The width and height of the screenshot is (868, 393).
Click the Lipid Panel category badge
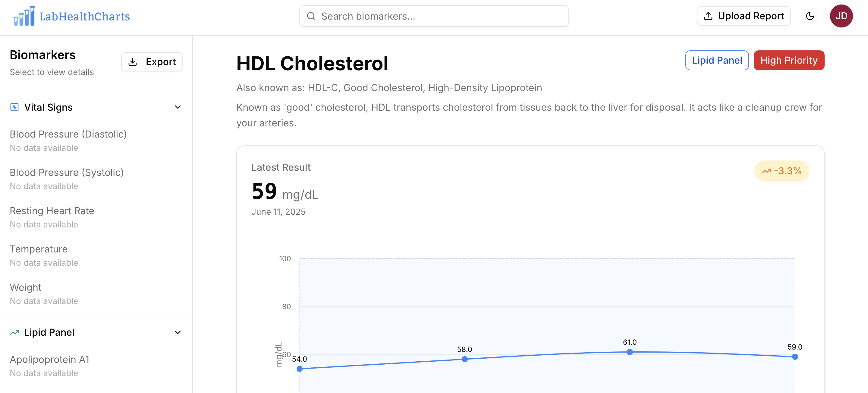[717, 60]
